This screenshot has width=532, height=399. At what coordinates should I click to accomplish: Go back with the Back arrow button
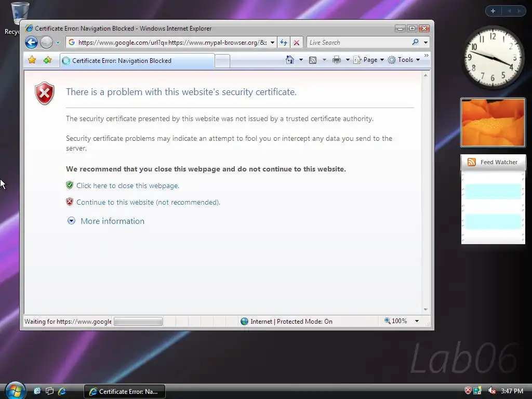[32, 43]
